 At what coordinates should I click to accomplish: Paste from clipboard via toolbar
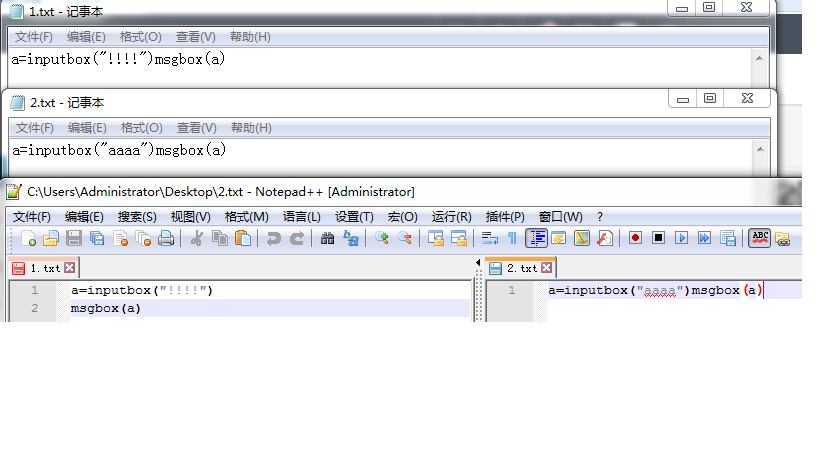click(243, 239)
